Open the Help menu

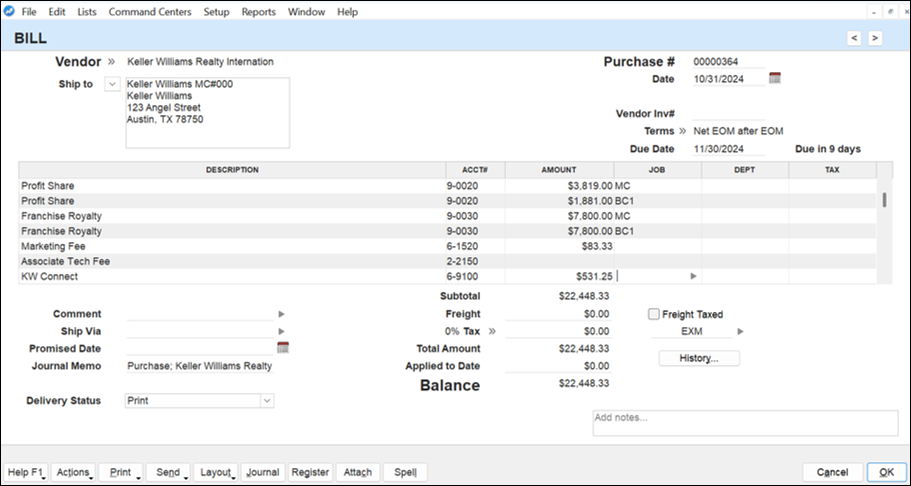[347, 12]
